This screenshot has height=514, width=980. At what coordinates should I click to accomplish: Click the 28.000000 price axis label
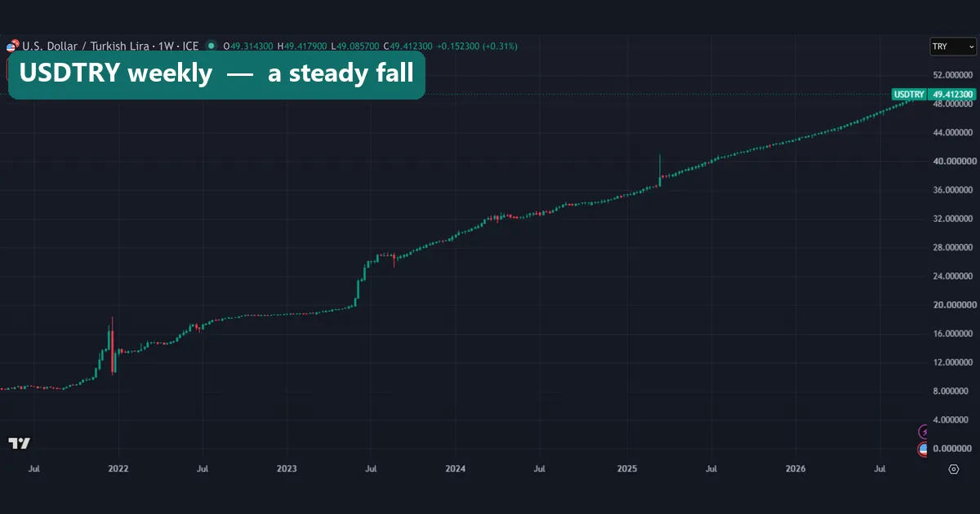point(952,247)
